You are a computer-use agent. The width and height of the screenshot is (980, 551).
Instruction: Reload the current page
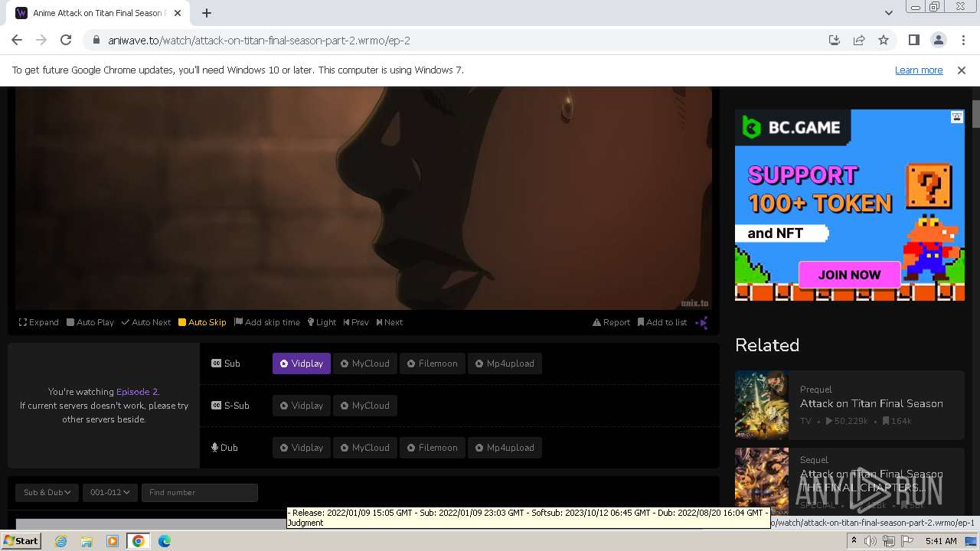pyautogui.click(x=66, y=40)
